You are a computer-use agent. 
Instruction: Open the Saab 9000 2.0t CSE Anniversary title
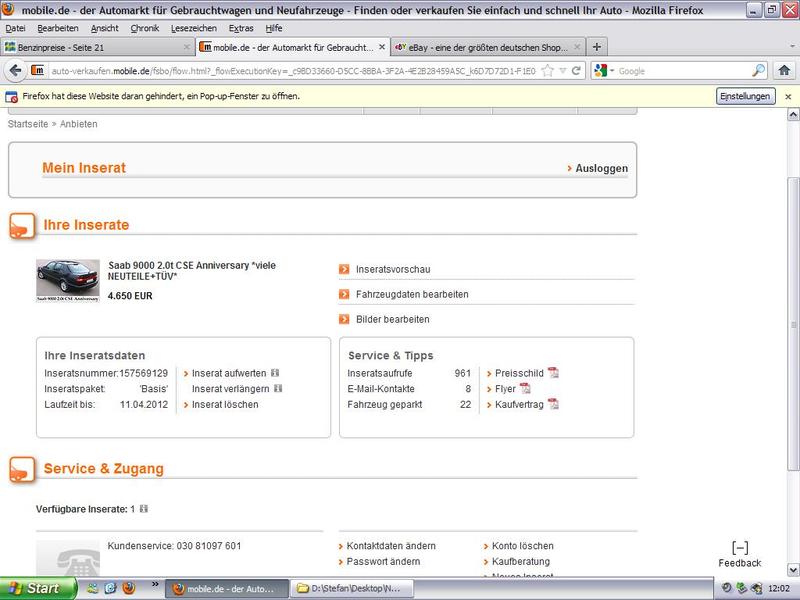[x=192, y=271]
